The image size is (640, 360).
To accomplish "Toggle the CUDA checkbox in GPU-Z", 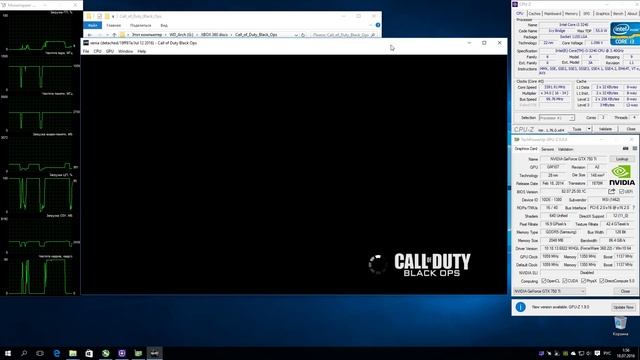I will click(x=564, y=281).
